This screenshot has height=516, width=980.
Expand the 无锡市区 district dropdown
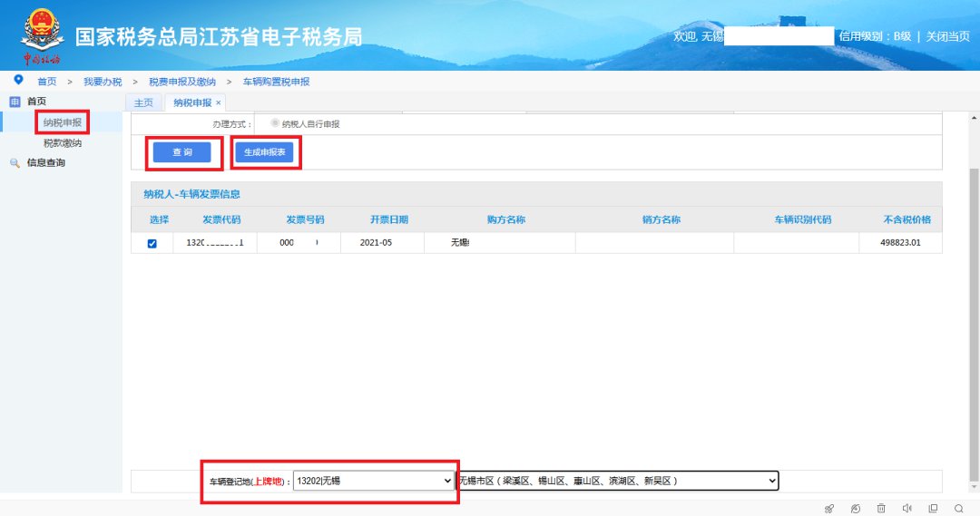tap(617, 481)
